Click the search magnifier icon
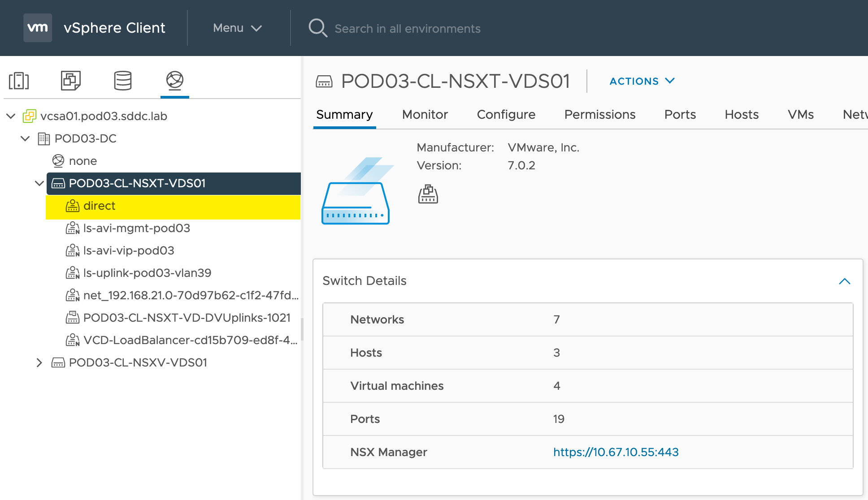 (x=318, y=28)
